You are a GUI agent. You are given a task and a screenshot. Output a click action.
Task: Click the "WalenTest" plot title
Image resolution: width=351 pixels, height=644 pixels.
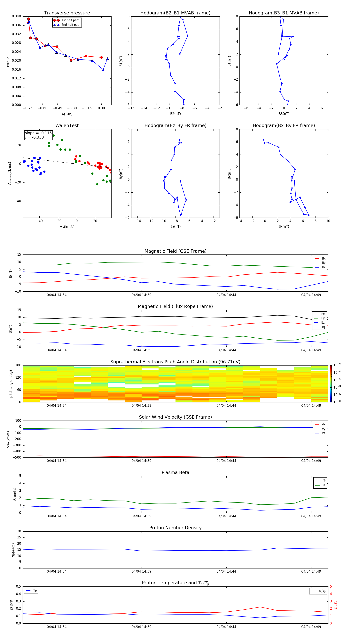point(67,125)
